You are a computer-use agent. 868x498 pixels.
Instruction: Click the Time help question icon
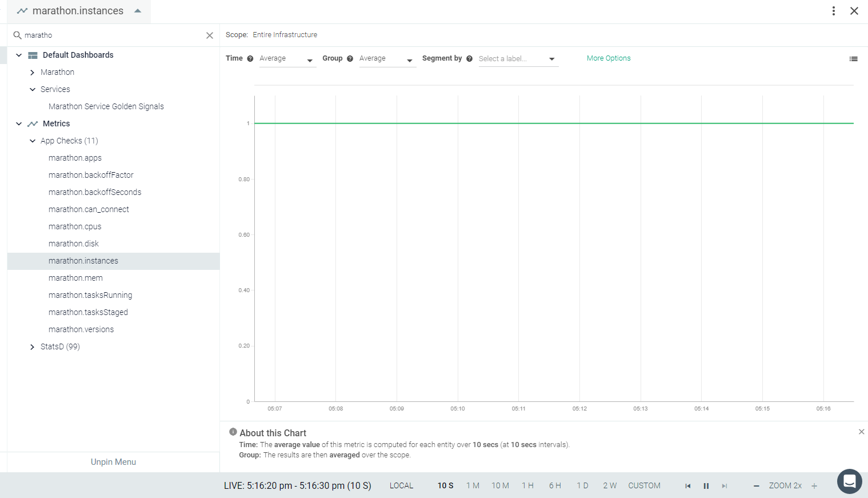[x=250, y=59]
